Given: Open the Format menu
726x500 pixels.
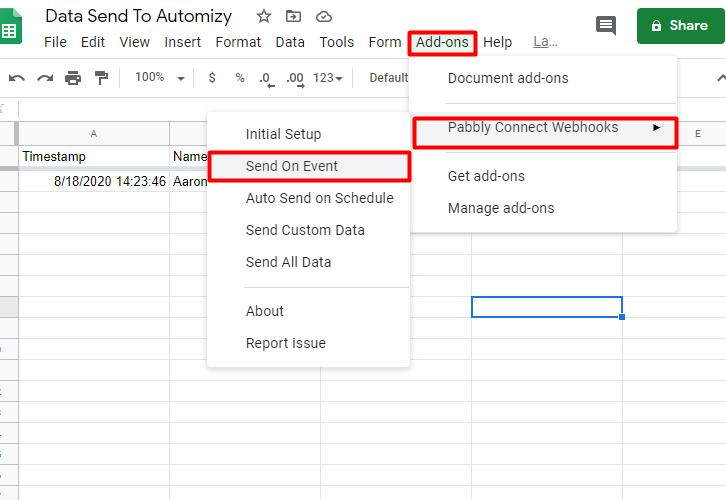Looking at the screenshot, I should coord(238,42).
